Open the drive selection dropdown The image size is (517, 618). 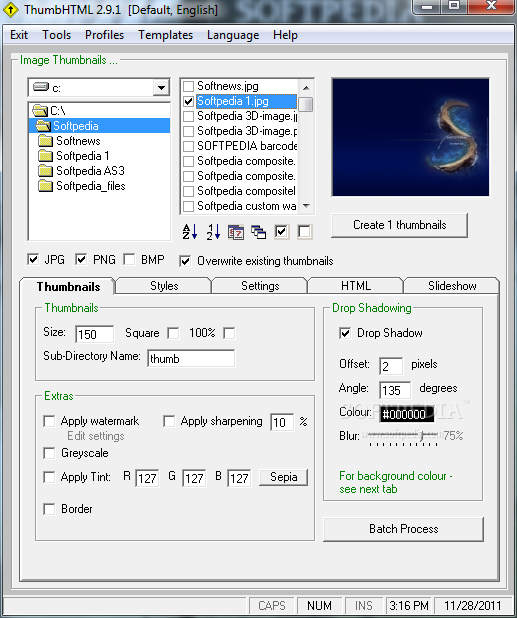coord(161,87)
